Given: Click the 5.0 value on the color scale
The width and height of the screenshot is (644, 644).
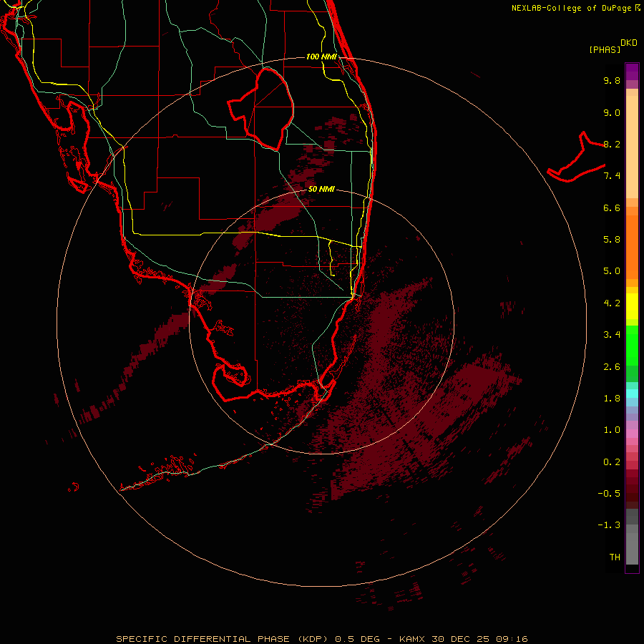Looking at the screenshot, I should (x=612, y=271).
